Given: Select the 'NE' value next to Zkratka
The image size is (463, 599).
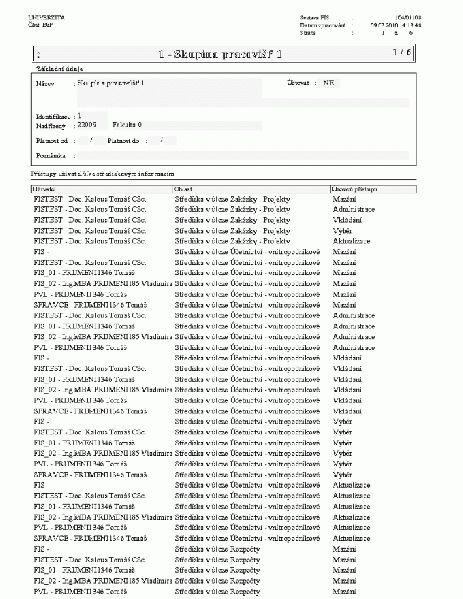Looking at the screenshot, I should point(329,83).
